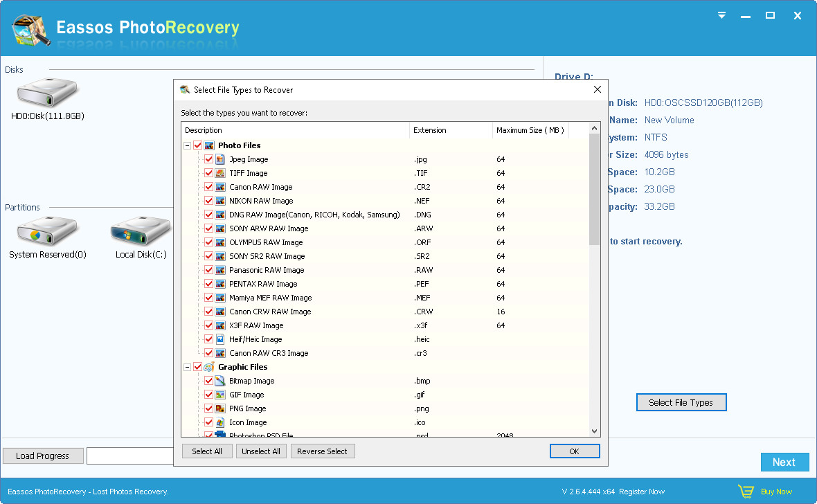This screenshot has height=504, width=817.
Task: Click the Buy Now shopping cart icon
Action: 746,492
